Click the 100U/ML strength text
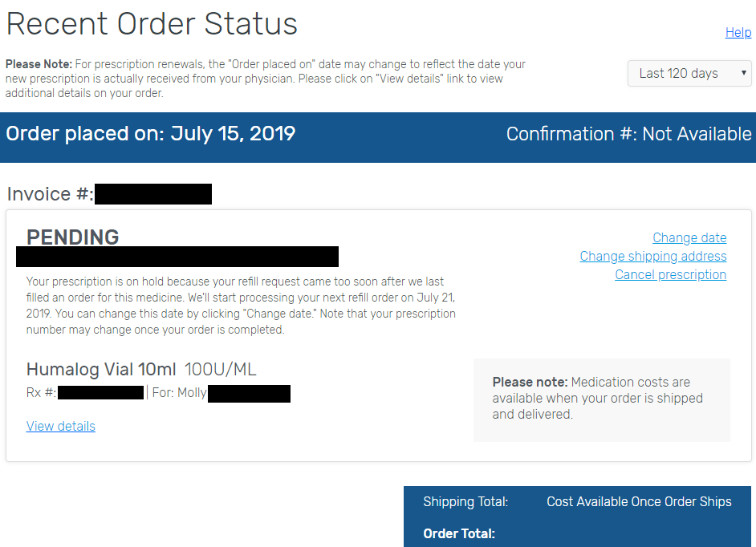Screen dimensions: 756x547 click(x=221, y=369)
